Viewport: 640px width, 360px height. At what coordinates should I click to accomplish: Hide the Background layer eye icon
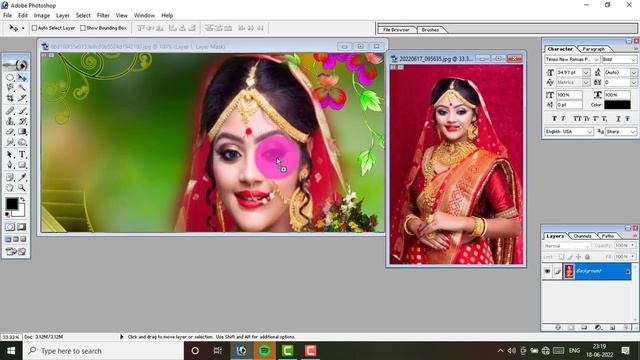[547, 271]
